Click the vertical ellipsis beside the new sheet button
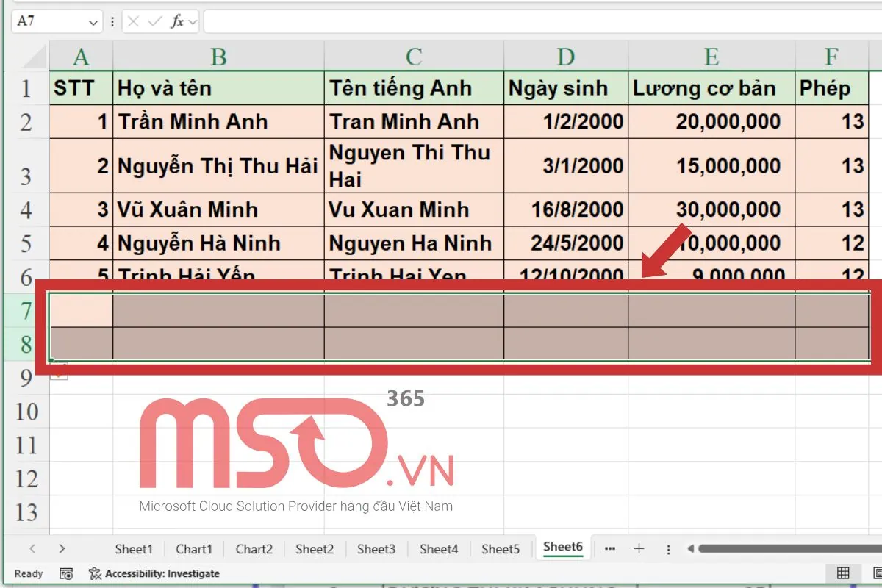 click(667, 548)
